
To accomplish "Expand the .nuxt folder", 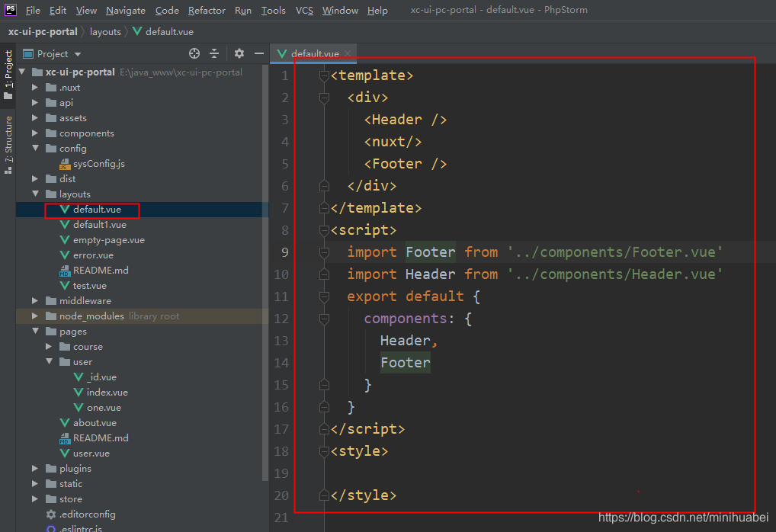I will click(x=35, y=88).
